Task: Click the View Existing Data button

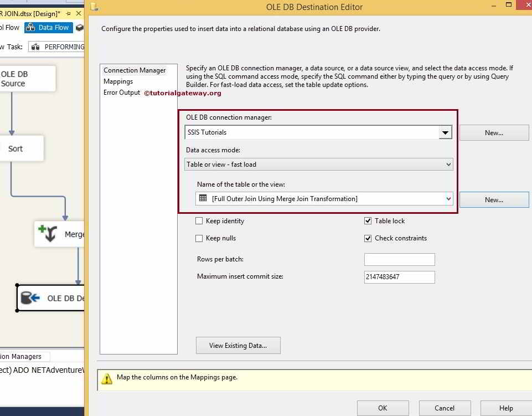Action: pyautogui.click(x=237, y=345)
